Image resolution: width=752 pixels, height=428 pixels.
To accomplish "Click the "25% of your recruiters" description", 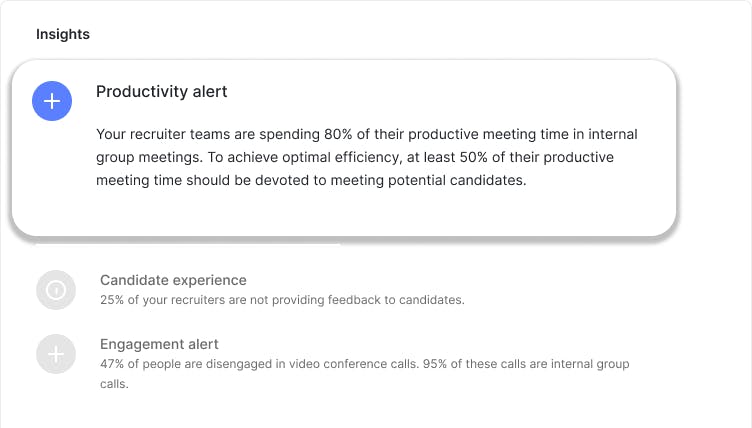I will pos(282,299).
